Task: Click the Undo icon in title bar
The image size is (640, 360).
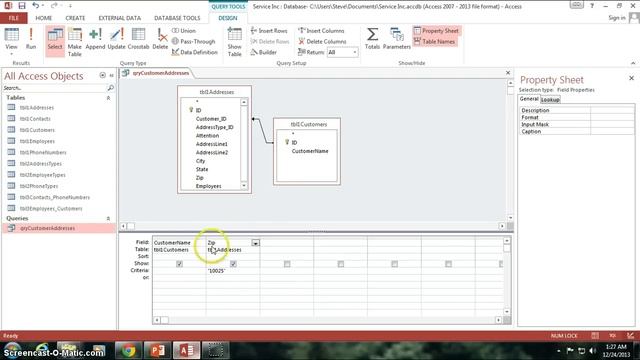Action: (36, 6)
